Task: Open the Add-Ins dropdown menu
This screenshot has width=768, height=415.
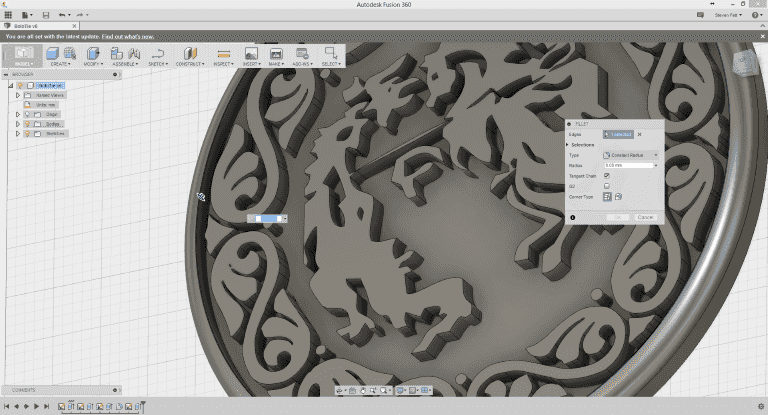Action: [302, 64]
